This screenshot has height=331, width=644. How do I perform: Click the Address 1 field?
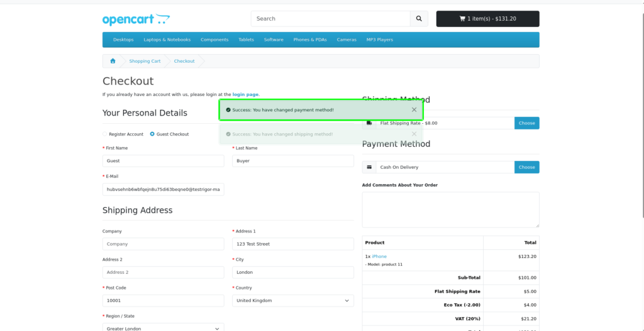pyautogui.click(x=293, y=244)
